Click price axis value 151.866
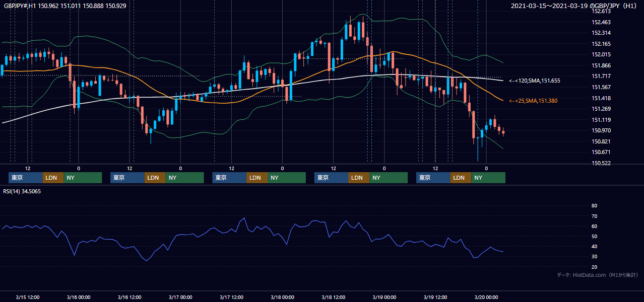Viewport: 644px width, 302px height. 601,65
